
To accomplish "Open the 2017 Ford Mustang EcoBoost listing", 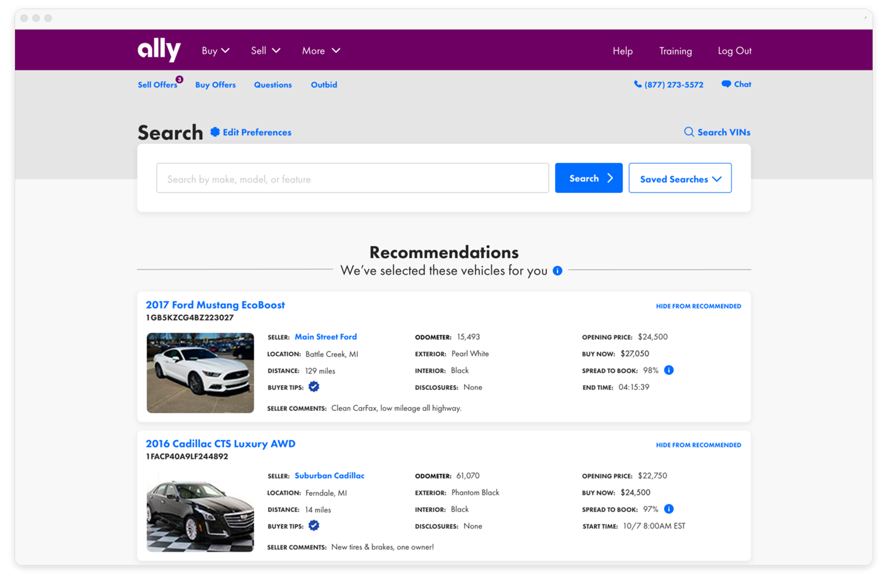I will click(215, 305).
